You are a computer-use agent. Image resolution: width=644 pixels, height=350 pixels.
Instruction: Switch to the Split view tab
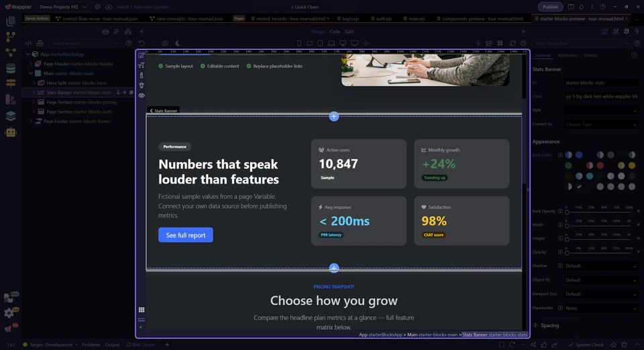click(349, 32)
